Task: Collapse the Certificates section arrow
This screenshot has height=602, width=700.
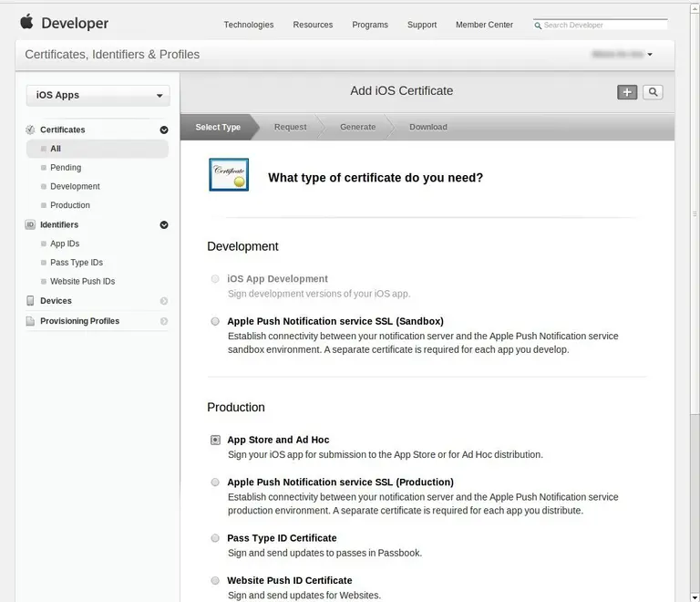Action: click(164, 130)
